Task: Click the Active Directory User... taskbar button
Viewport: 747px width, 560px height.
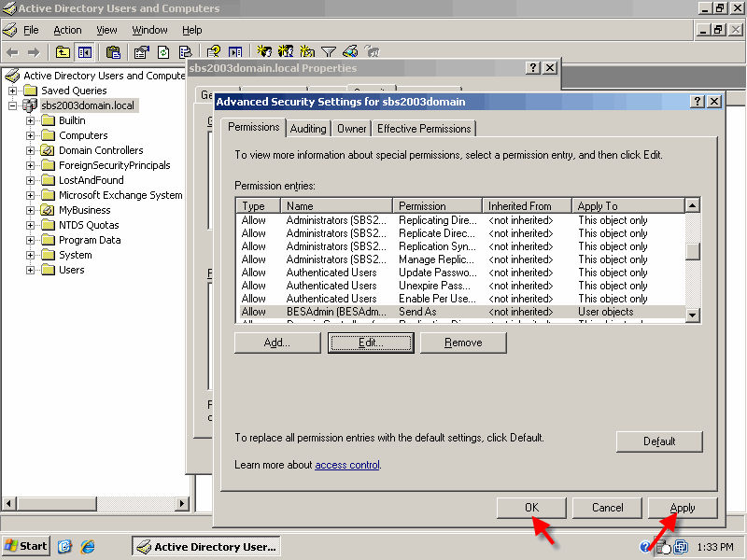Action: [x=206, y=547]
